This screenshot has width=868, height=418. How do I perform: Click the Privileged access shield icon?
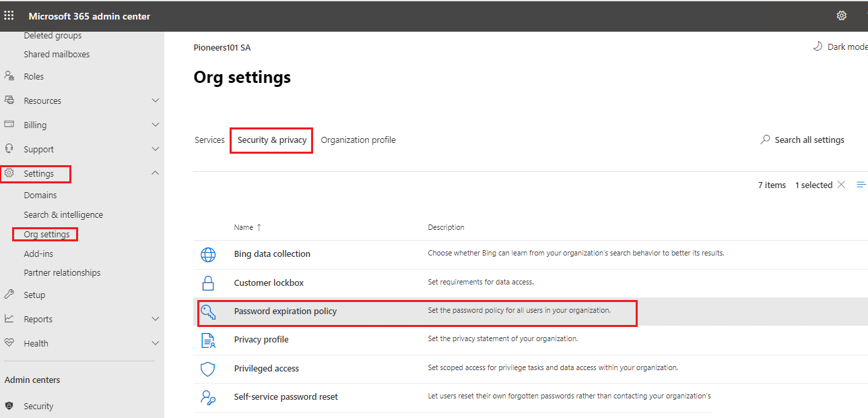point(208,369)
